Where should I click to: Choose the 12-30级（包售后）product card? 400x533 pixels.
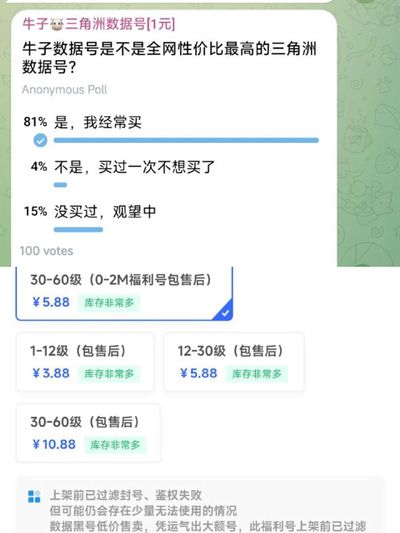[x=234, y=362]
